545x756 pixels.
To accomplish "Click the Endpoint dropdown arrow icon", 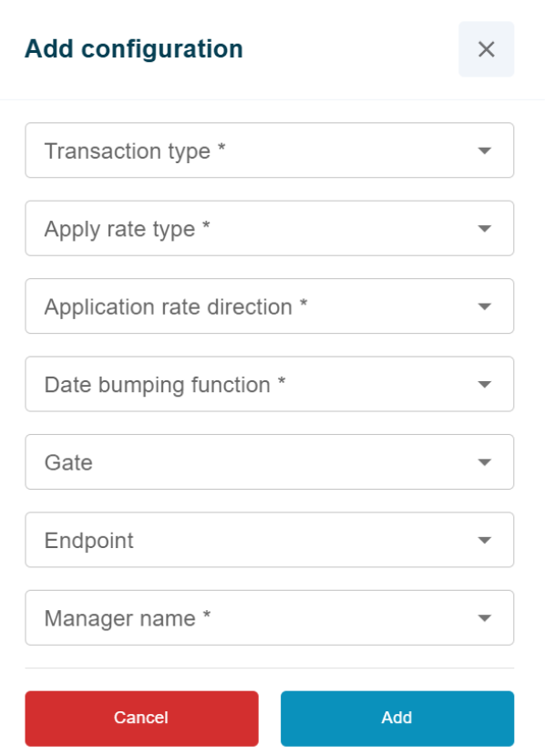I will pos(484,541).
